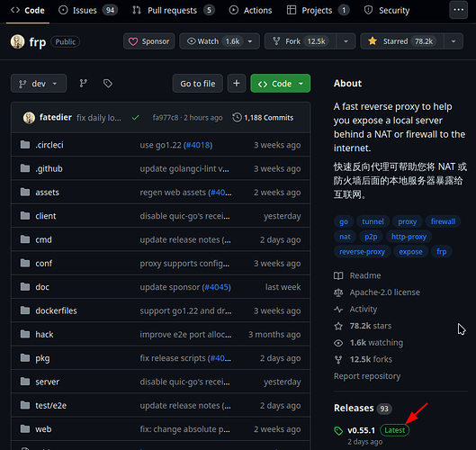Select the go topic tag
Screen dimensions: 476x450
[344, 221]
